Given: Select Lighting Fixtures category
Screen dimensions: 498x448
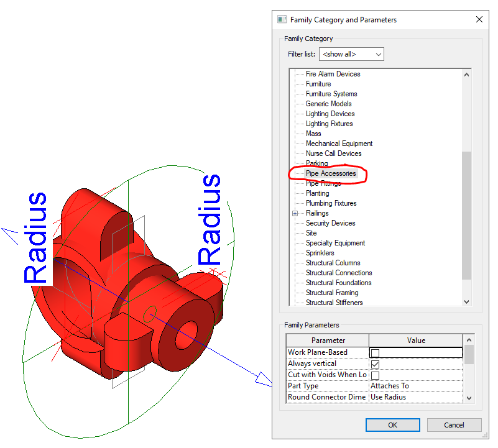Looking at the screenshot, I should [329, 124].
